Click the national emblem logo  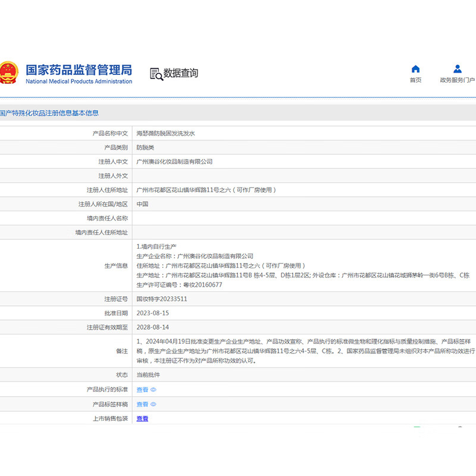(x=8, y=73)
